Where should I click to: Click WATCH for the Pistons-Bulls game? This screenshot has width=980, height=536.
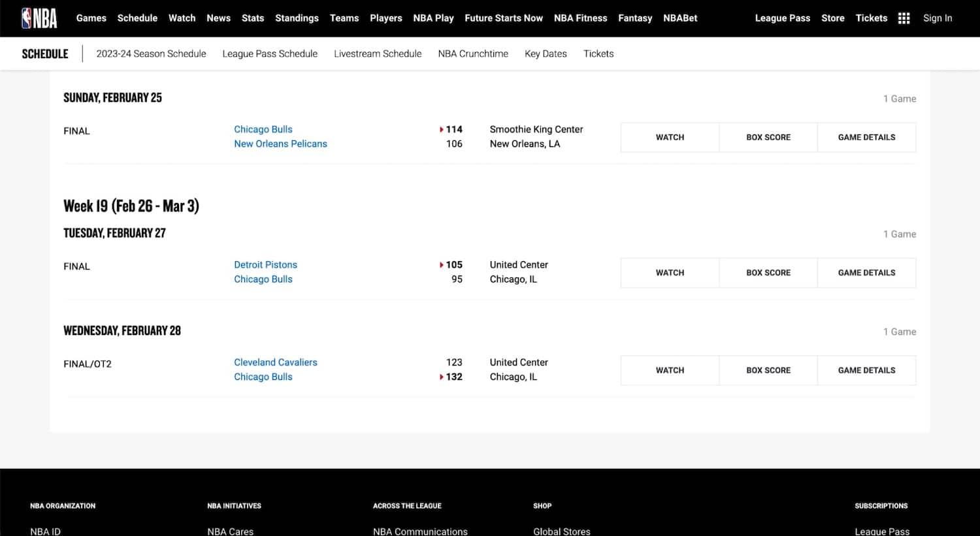tap(670, 272)
